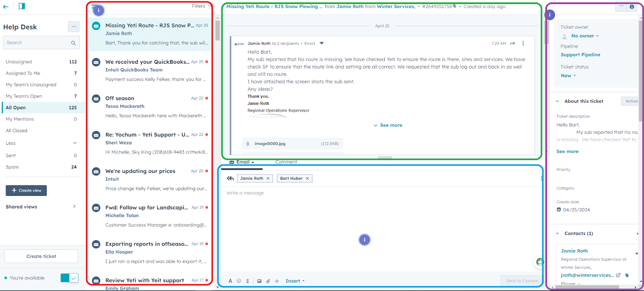Select the Unassigned view
644x291 pixels.
[x=19, y=62]
